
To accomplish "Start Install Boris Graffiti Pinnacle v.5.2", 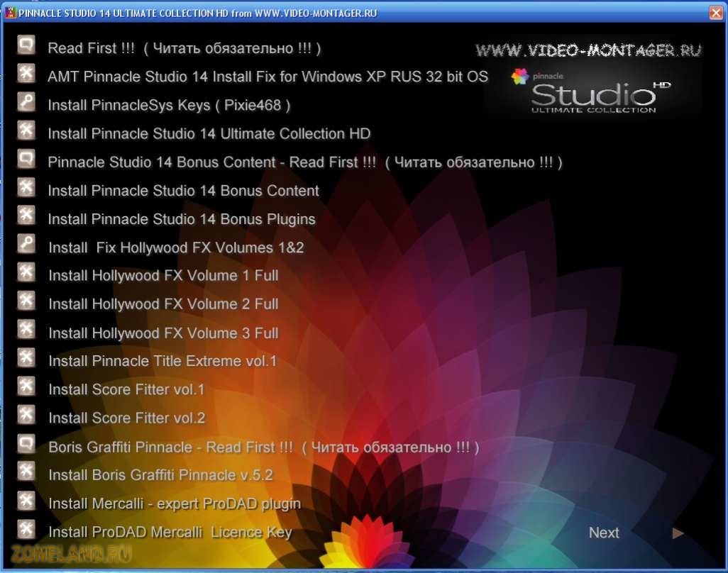I will click(x=160, y=475).
